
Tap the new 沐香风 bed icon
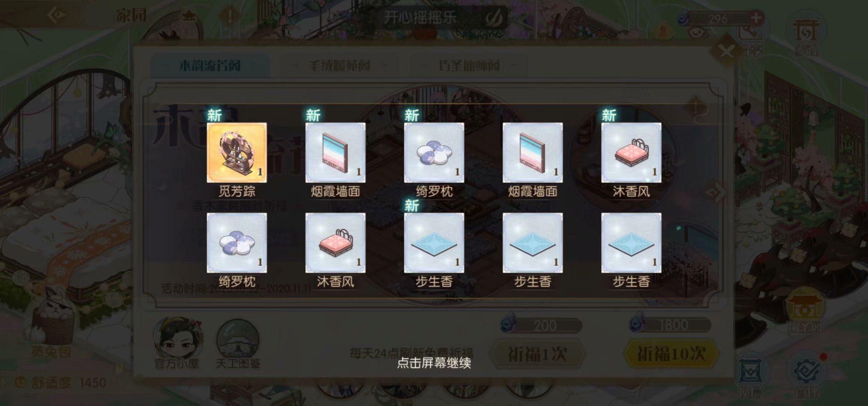(x=631, y=153)
